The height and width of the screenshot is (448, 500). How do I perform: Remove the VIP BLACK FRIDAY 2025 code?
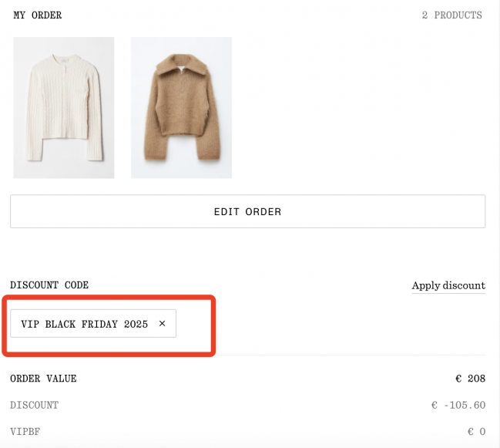(x=162, y=324)
